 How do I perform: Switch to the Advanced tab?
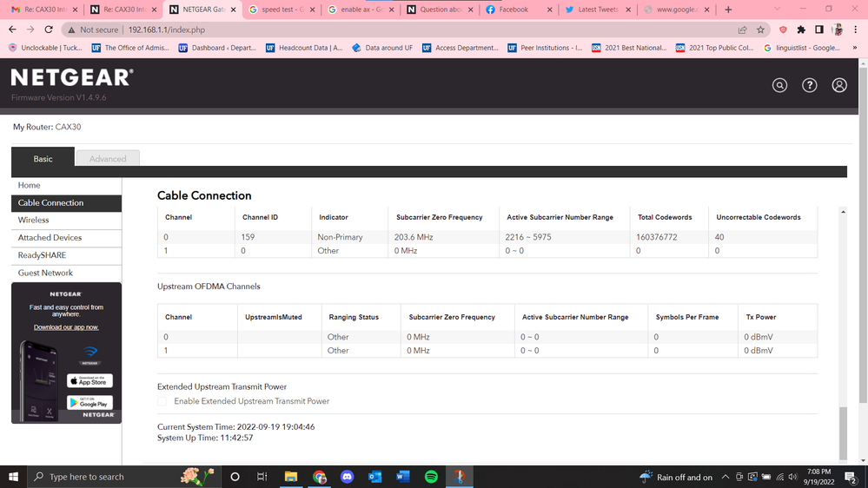point(108,159)
